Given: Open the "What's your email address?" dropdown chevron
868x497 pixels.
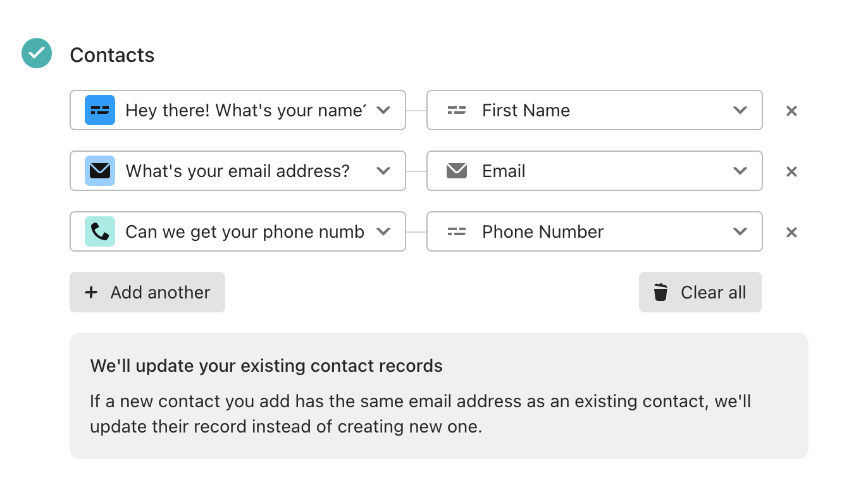Looking at the screenshot, I should pos(383,171).
